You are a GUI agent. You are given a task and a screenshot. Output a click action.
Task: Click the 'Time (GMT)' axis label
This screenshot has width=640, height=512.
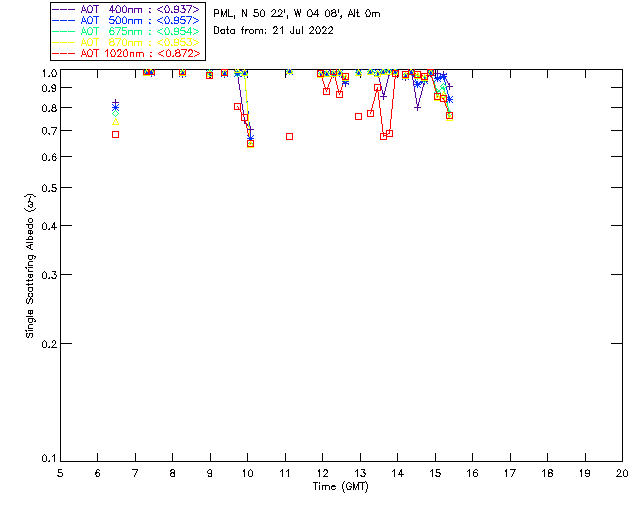pos(341,487)
